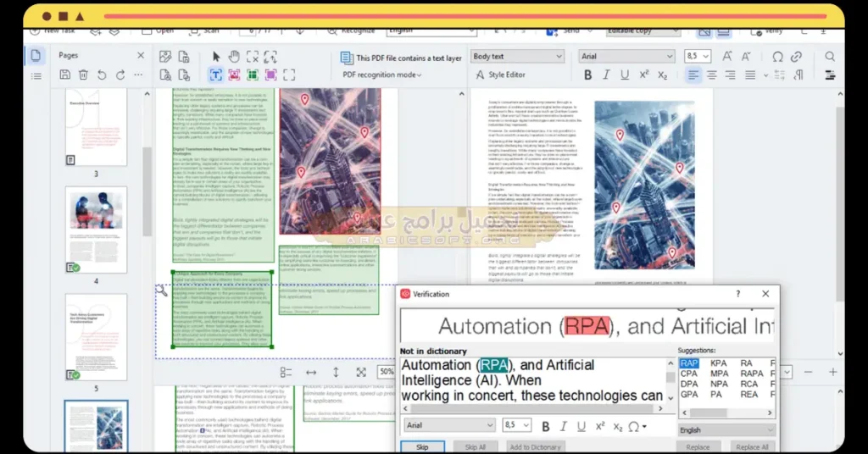Open Verification dialog help question mark

738,294
